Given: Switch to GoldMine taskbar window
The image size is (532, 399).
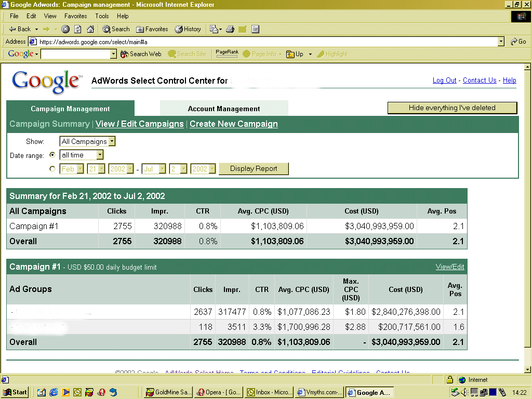Looking at the screenshot, I should tap(168, 392).
